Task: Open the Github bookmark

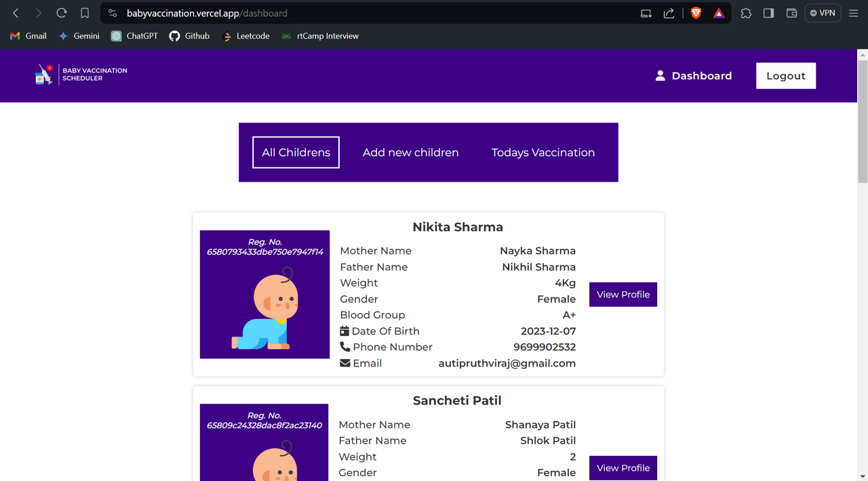Action: tap(189, 36)
